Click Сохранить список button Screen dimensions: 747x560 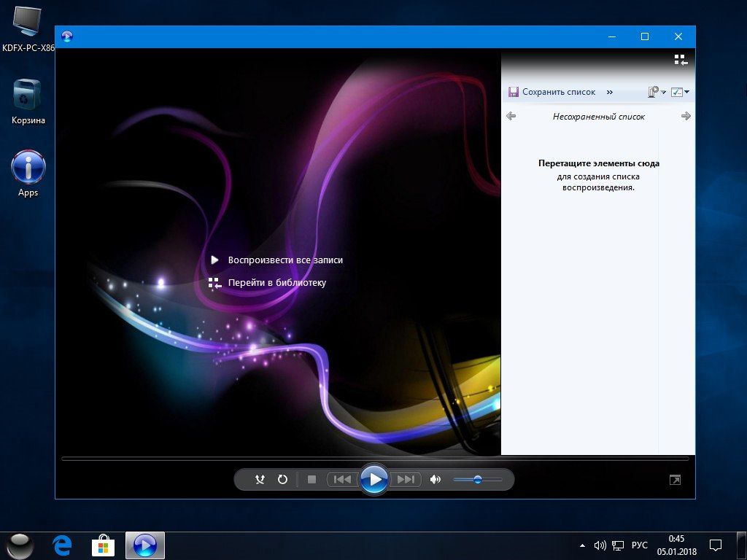pyautogui.click(x=552, y=93)
